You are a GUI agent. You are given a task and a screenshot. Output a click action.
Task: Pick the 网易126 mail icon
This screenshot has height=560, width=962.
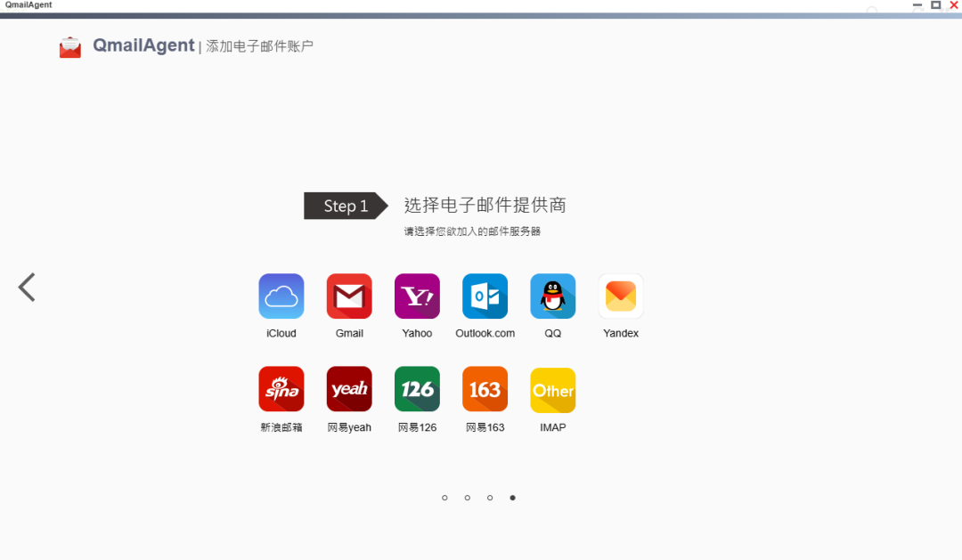click(x=417, y=389)
